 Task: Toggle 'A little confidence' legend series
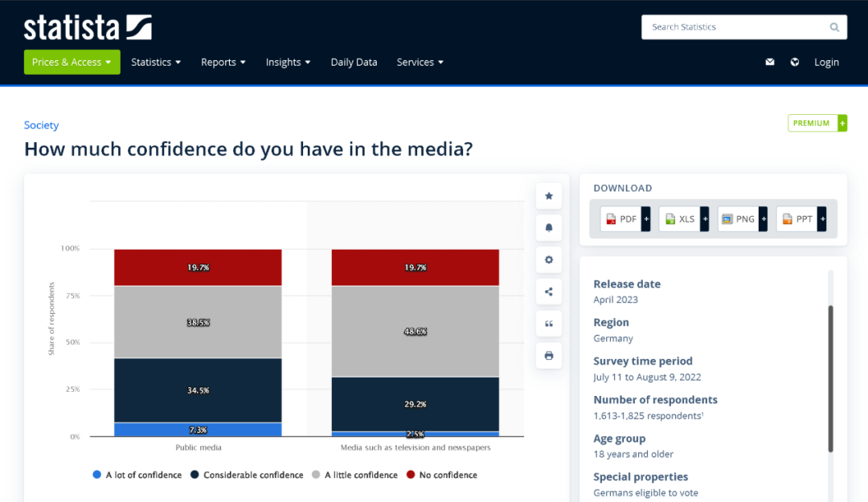click(x=355, y=475)
